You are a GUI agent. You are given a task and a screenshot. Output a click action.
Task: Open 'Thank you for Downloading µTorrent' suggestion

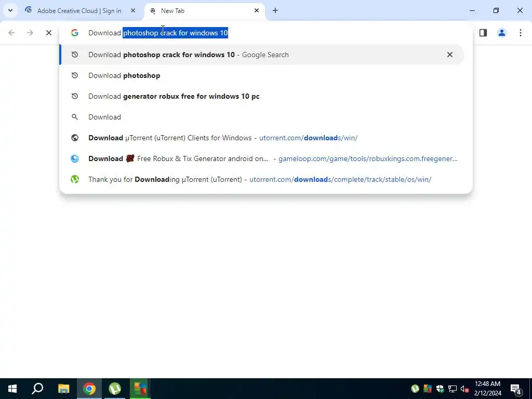[262, 179]
